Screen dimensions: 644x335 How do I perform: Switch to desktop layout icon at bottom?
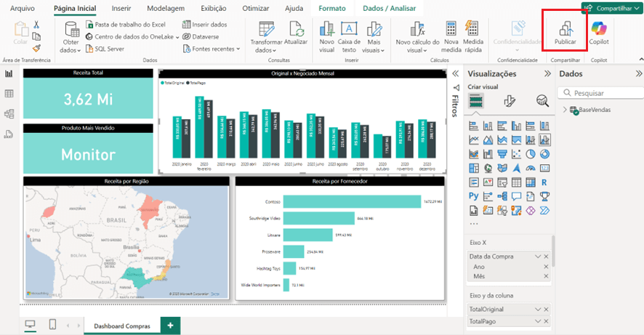30,325
